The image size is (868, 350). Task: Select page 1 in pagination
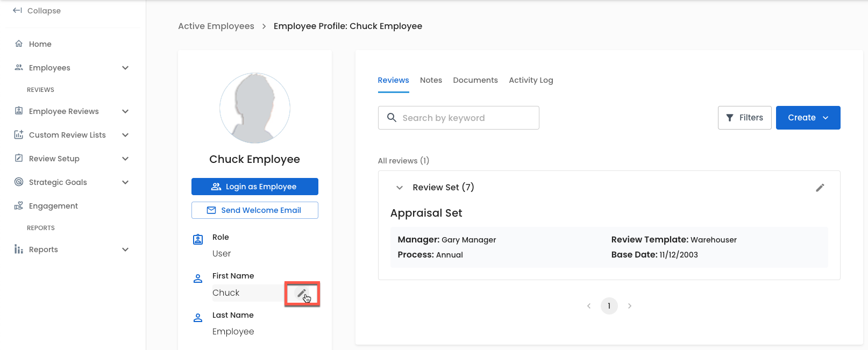pyautogui.click(x=609, y=306)
